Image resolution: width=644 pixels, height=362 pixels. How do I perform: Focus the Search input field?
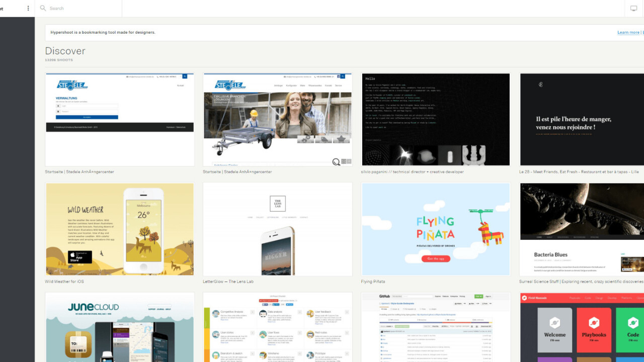click(x=80, y=8)
